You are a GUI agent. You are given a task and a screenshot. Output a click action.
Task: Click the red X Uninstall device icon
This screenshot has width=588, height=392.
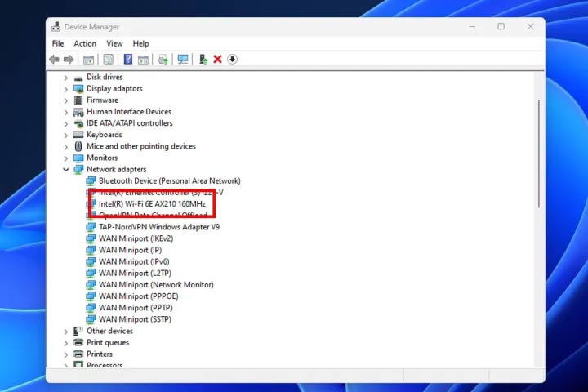[217, 60]
